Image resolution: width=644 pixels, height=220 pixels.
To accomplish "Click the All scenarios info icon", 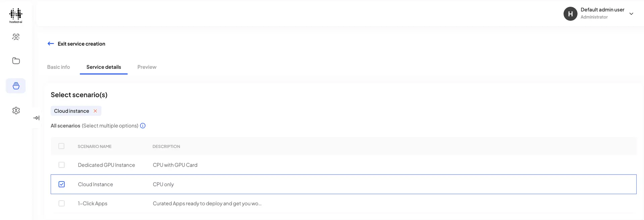I will tap(143, 126).
